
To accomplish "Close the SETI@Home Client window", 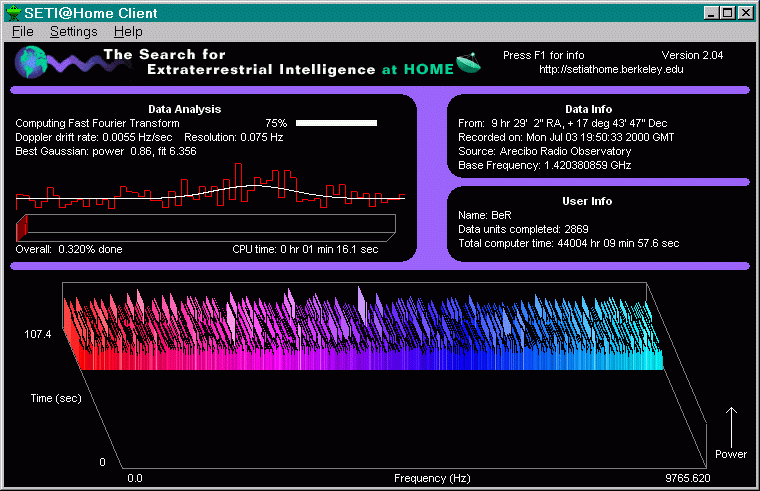I will click(745, 13).
